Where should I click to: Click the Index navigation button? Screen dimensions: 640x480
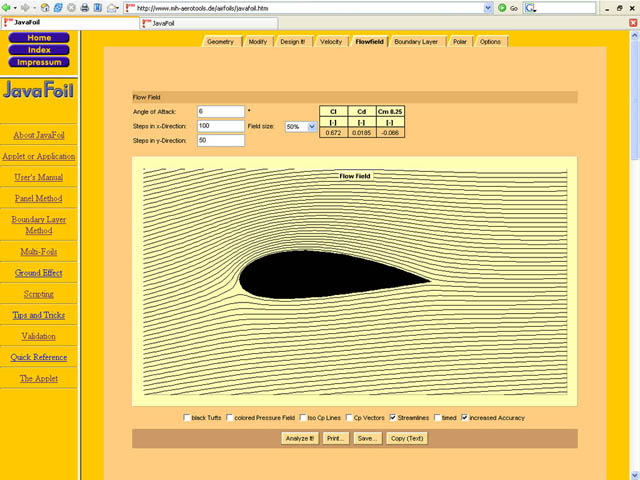[x=39, y=50]
